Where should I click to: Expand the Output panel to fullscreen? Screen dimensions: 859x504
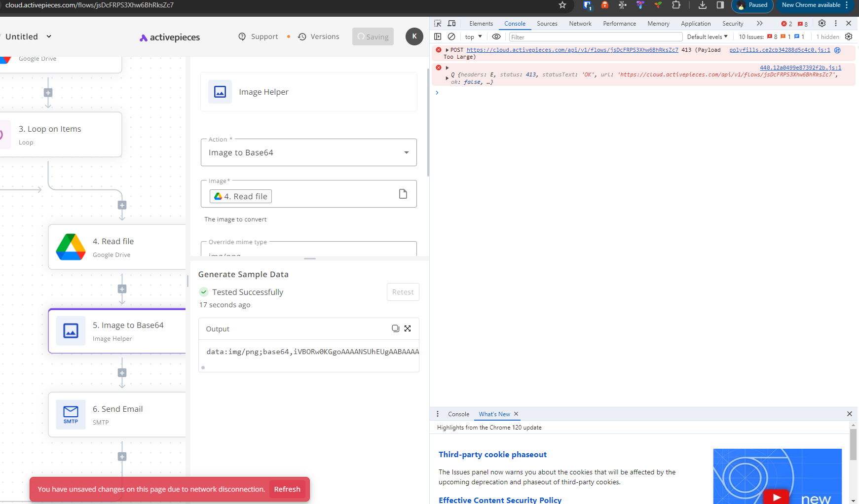(x=408, y=328)
